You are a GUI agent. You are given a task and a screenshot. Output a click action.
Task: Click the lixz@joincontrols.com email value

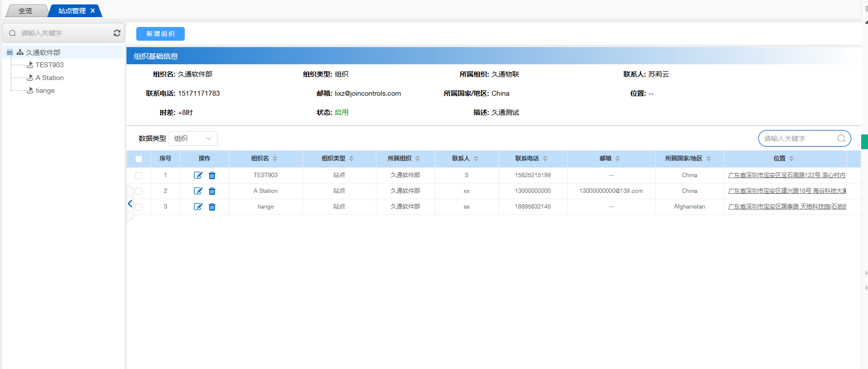[368, 93]
